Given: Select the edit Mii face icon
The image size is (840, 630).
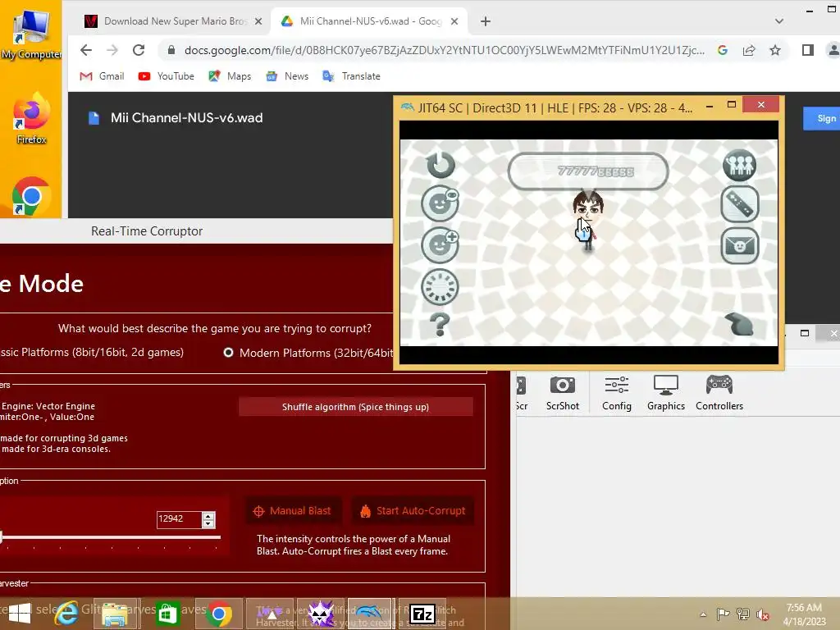Looking at the screenshot, I should [x=441, y=203].
